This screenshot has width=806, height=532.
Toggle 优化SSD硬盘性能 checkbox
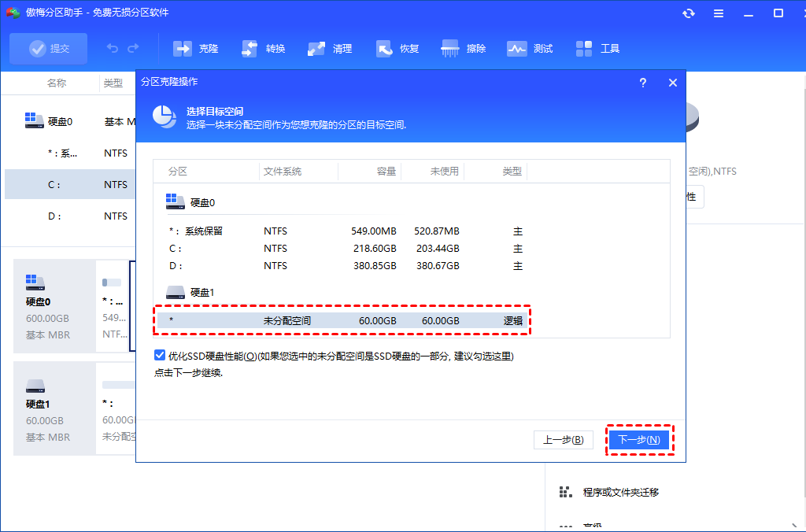[x=160, y=355]
